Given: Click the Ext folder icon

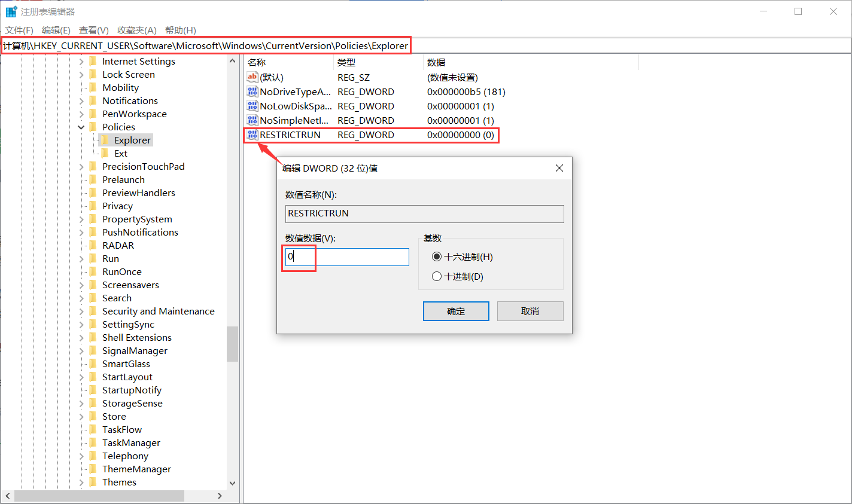Looking at the screenshot, I should (105, 153).
